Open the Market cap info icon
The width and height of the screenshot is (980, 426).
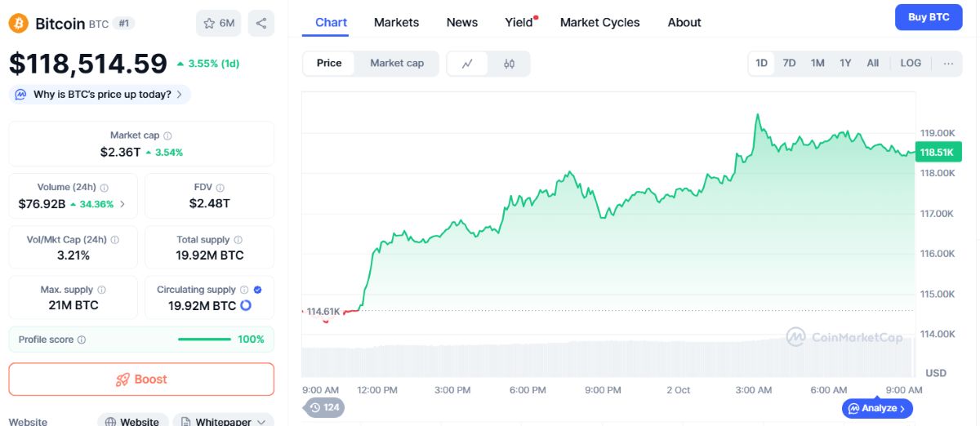coord(167,135)
